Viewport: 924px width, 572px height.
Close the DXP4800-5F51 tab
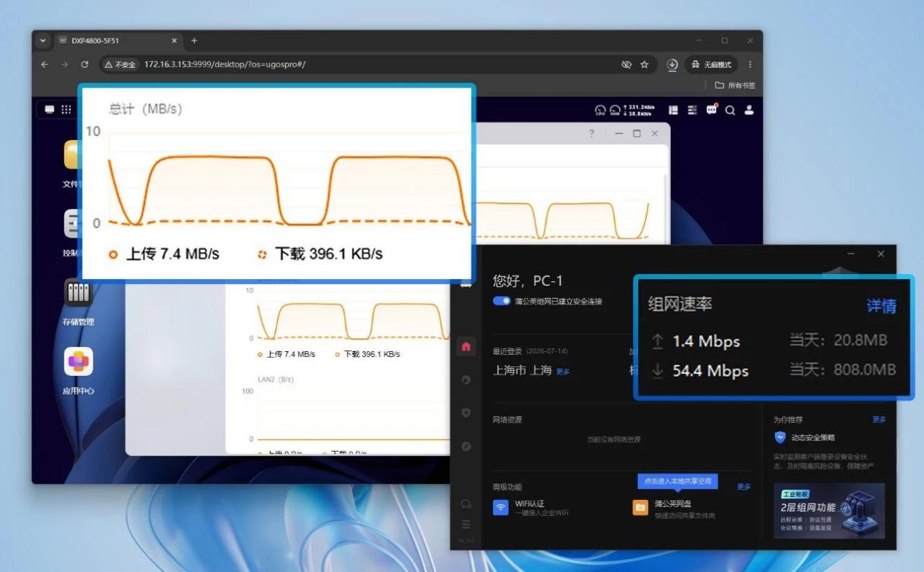pos(174,41)
